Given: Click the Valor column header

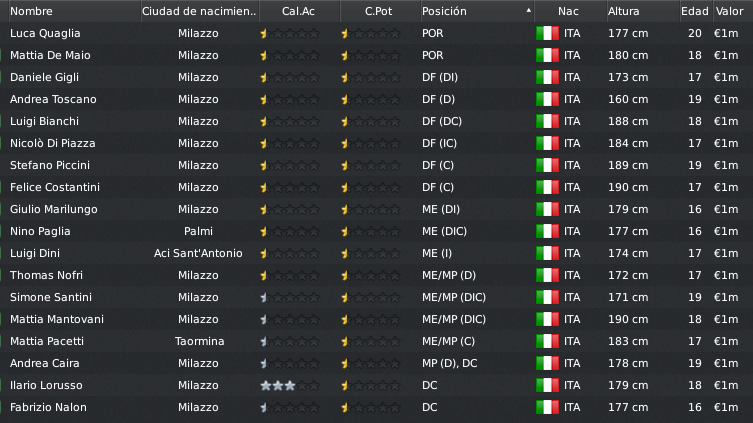Looking at the screenshot, I should point(729,11).
